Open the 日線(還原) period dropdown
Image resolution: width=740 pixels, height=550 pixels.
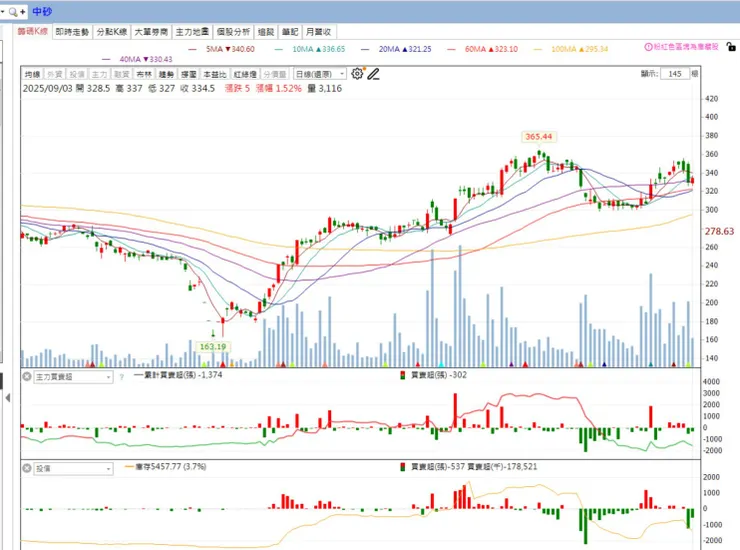320,74
